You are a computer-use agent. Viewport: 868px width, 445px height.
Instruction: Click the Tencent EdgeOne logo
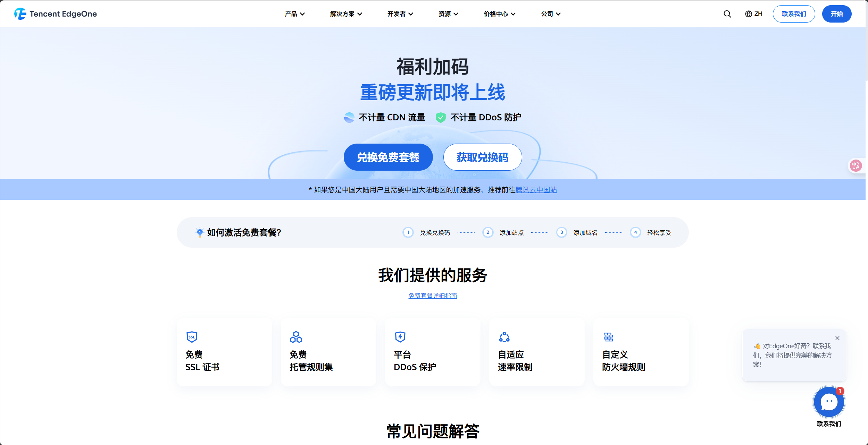click(x=56, y=14)
